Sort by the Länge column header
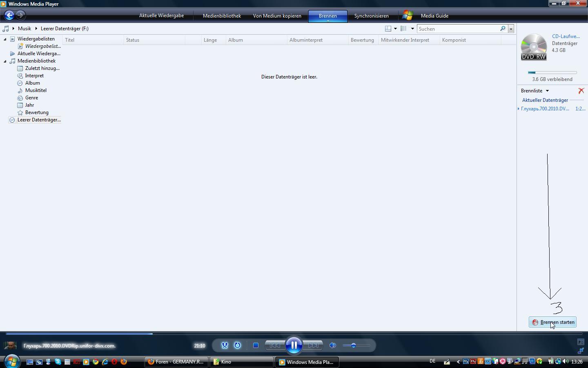This screenshot has height=368, width=588. click(214, 40)
